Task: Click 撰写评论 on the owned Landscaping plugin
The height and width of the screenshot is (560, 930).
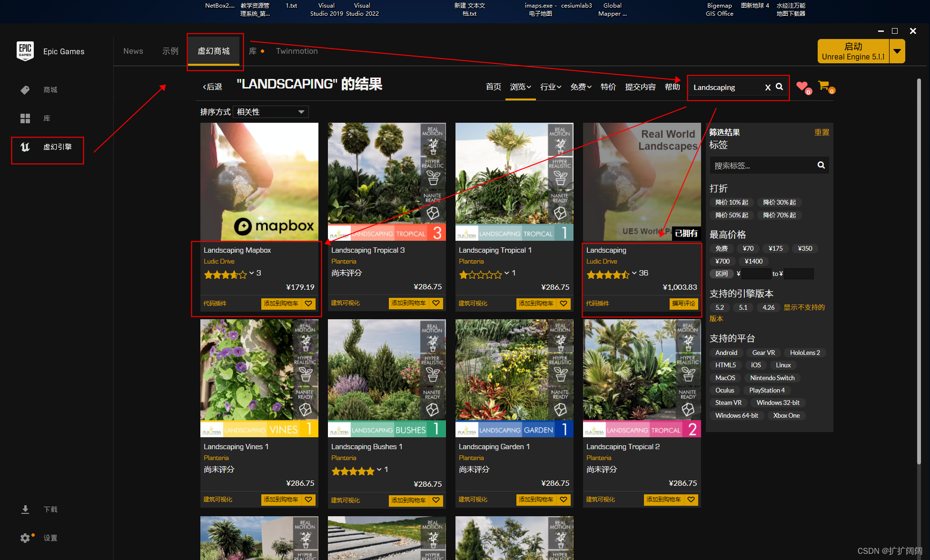Action: pyautogui.click(x=684, y=303)
